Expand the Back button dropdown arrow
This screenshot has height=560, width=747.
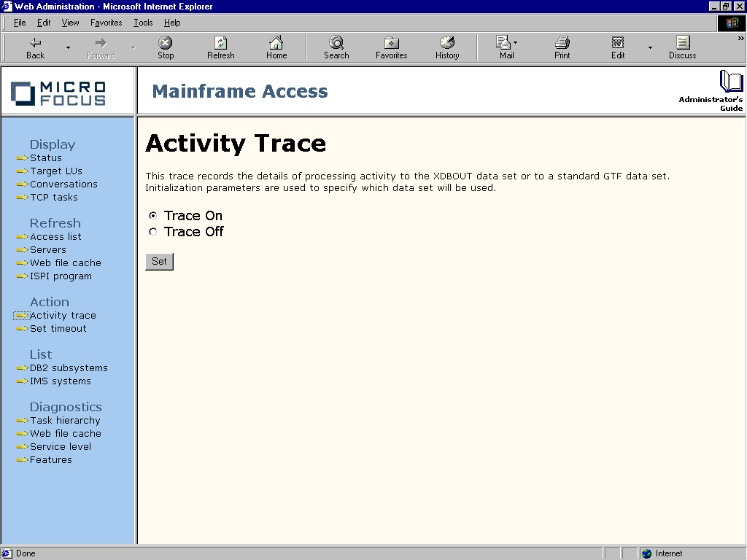point(68,47)
